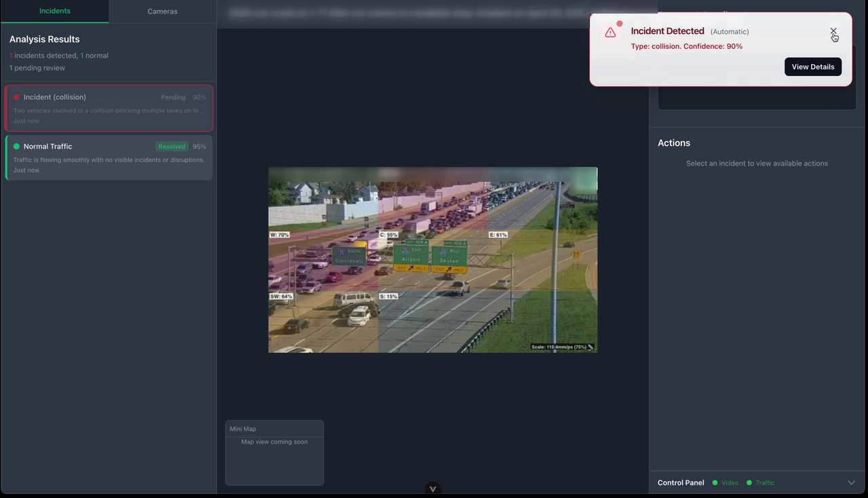Viewport: 868px width, 498px height.
Task: Select the Incident (collision) card
Action: pyautogui.click(x=109, y=109)
